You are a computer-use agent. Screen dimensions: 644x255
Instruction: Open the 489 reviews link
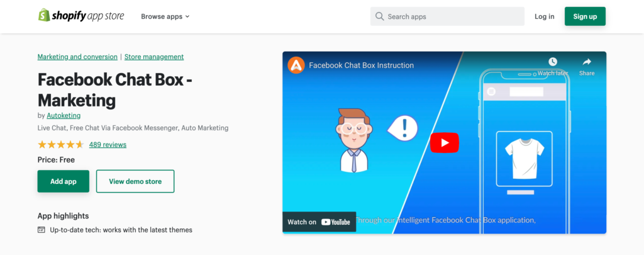pos(108,144)
